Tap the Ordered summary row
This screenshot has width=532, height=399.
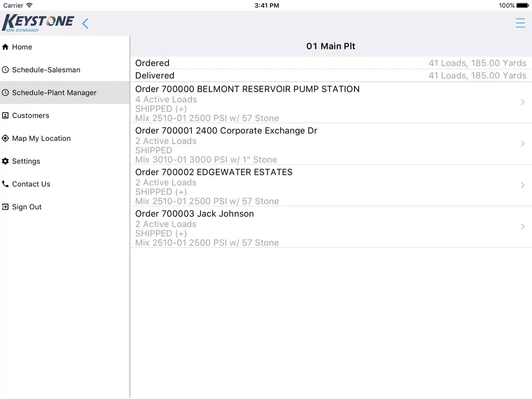tap(331, 63)
